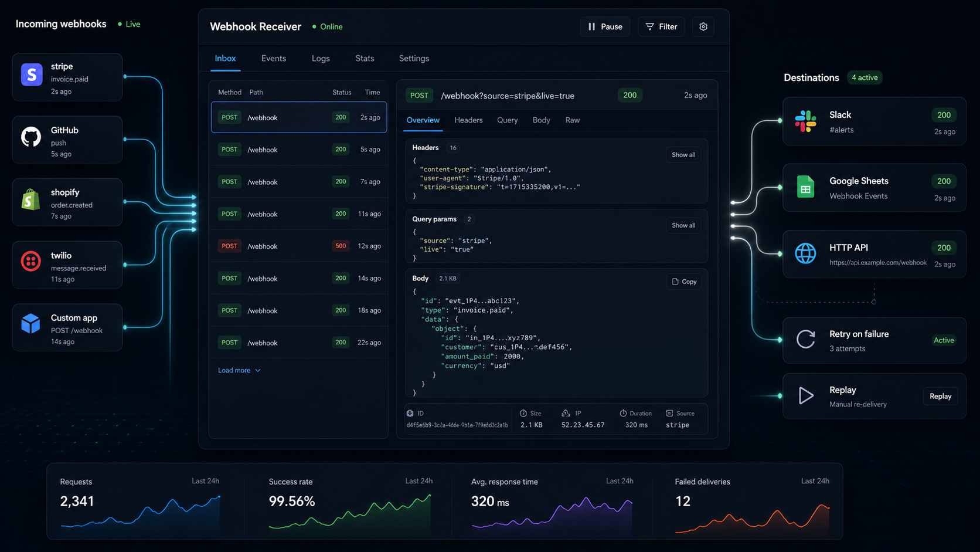Select the request from 18s ago
This screenshot has width=980, height=552.
click(x=299, y=310)
